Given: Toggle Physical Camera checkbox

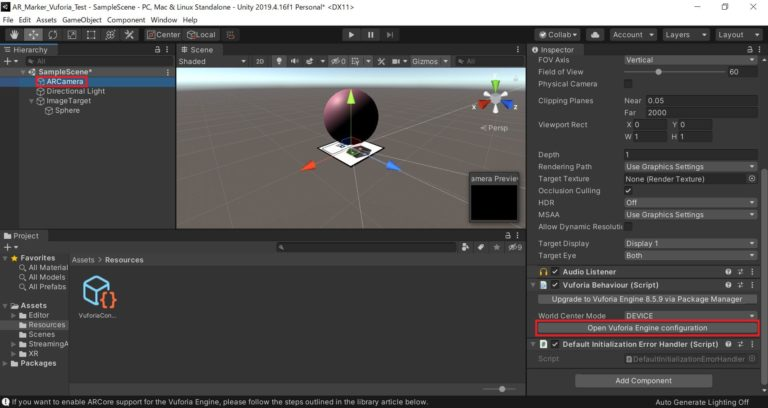Looking at the screenshot, I should click(628, 84).
